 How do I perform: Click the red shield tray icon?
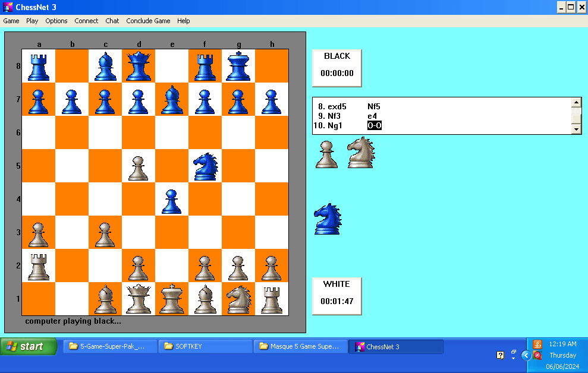(x=537, y=355)
